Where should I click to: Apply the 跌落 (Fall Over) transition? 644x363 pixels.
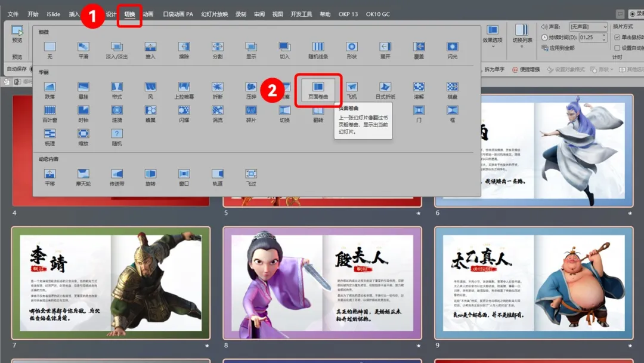pyautogui.click(x=49, y=90)
